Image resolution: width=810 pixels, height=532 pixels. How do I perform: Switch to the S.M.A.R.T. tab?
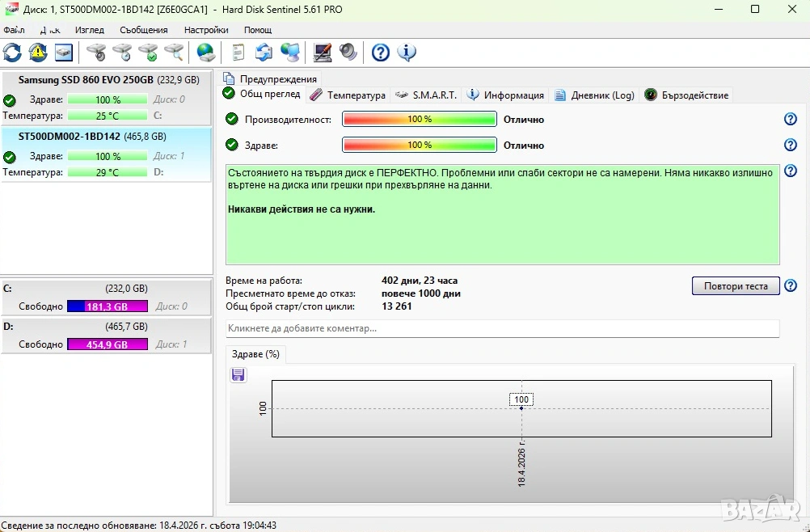tap(426, 95)
